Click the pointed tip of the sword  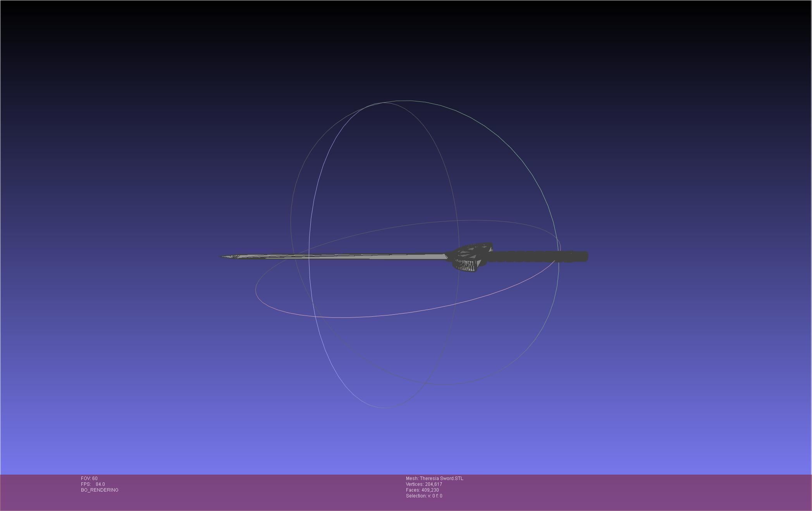tap(223, 256)
